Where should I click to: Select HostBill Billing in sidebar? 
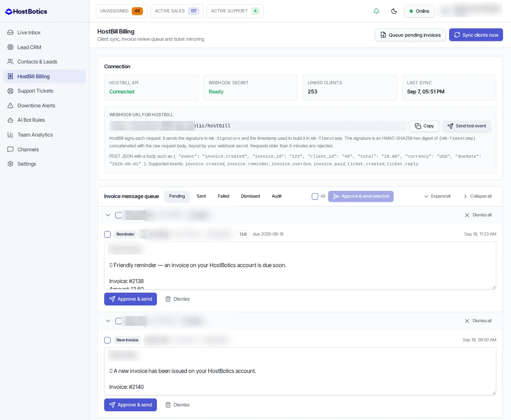click(45, 76)
